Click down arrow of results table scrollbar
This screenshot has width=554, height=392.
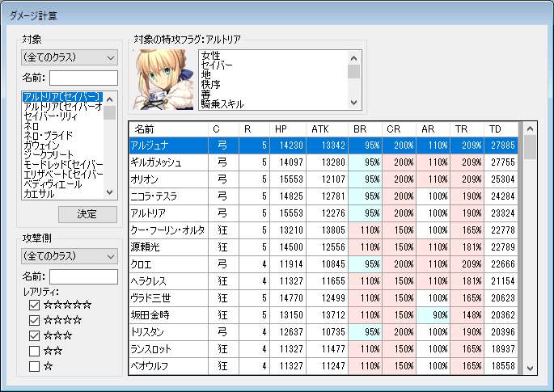tap(530, 368)
